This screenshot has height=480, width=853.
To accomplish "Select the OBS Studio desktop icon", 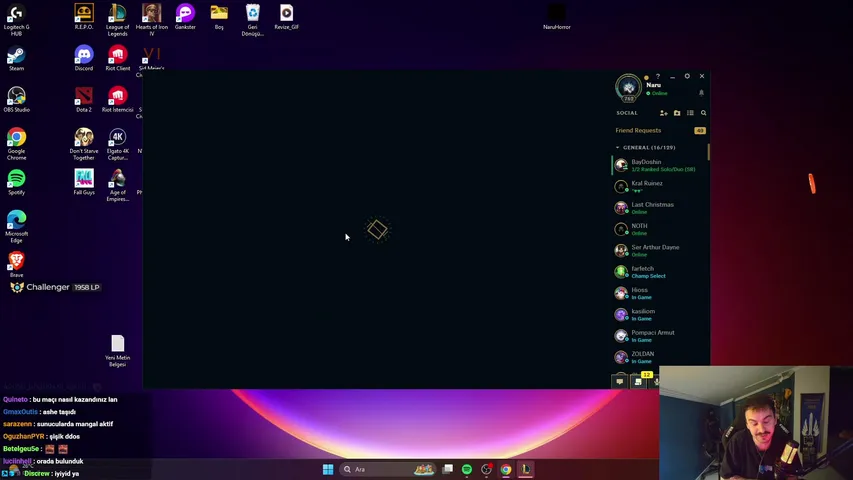I will (16, 100).
